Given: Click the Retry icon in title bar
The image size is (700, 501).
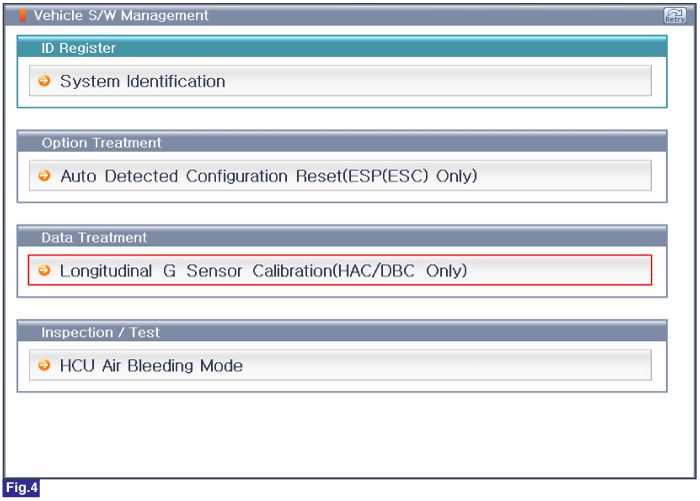Looking at the screenshot, I should tap(675, 15).
